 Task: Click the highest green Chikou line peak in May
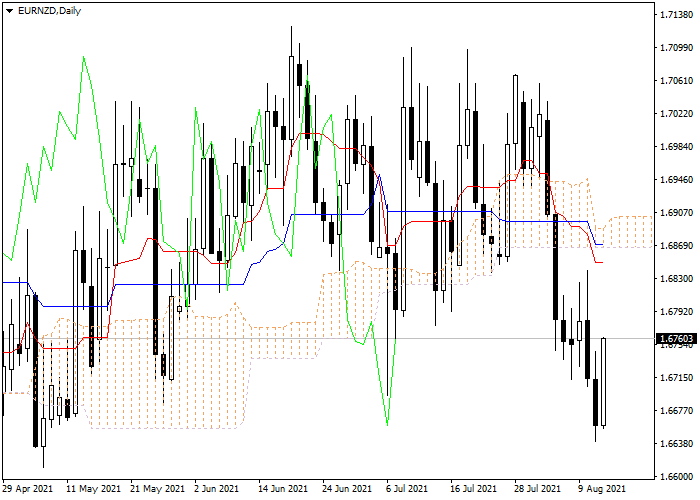pos(83,57)
